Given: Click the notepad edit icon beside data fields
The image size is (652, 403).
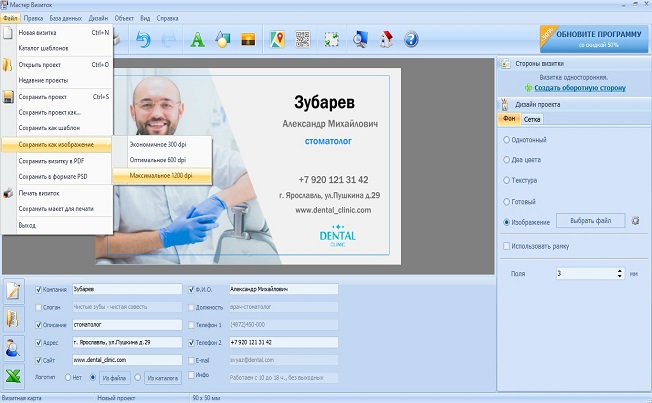Looking at the screenshot, I should (13, 290).
